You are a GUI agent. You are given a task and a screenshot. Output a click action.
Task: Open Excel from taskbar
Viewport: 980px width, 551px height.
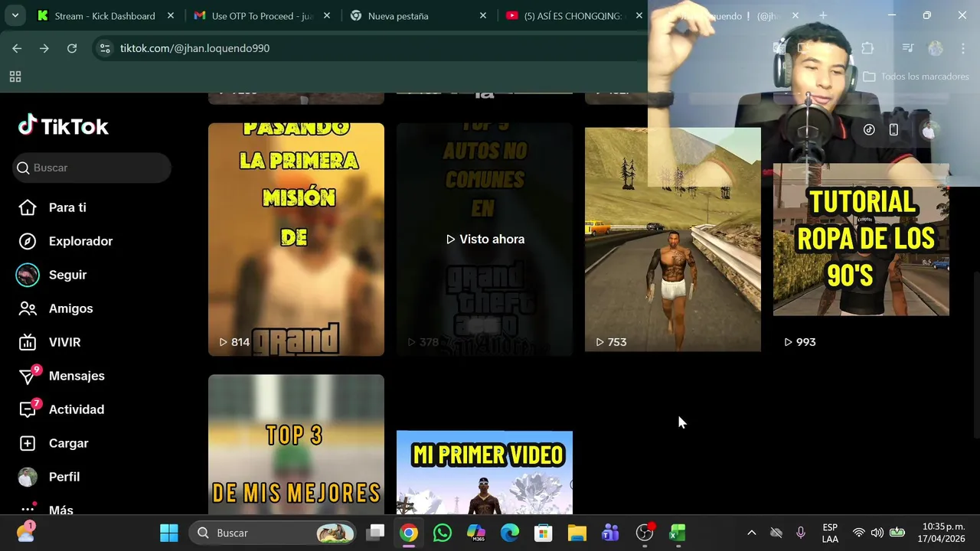pyautogui.click(x=678, y=533)
